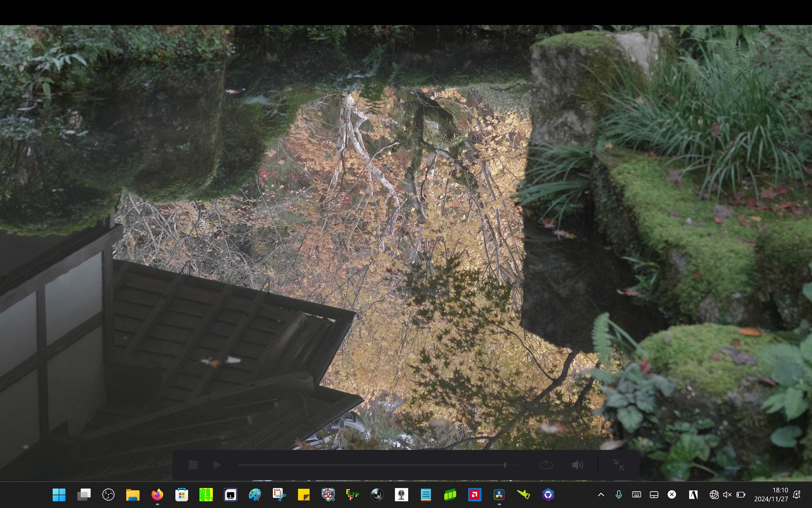Open the FFFTP taskbar icon
The image size is (812, 508).
352,494
